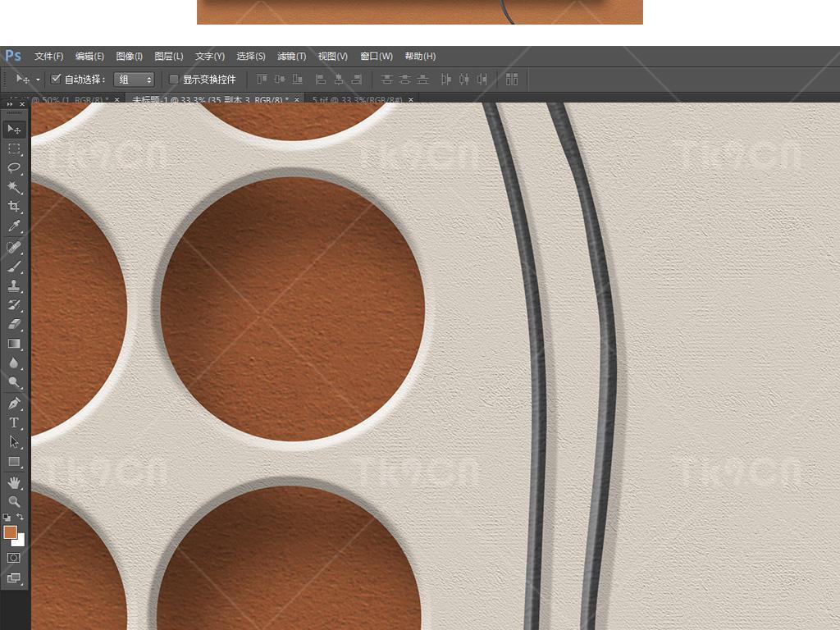This screenshot has width=840, height=630.
Task: Select the Pen tool
Action: coord(14,403)
